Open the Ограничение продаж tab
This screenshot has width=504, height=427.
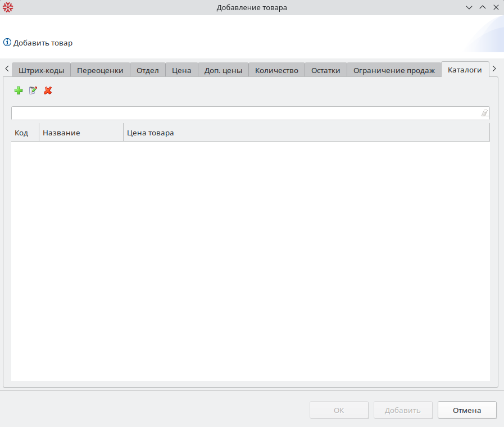(x=394, y=70)
